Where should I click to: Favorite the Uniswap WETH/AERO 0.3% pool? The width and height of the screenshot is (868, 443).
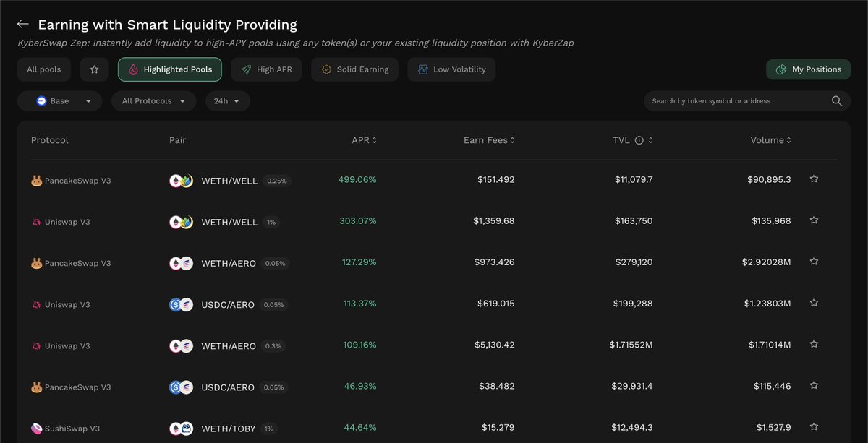[x=814, y=345]
